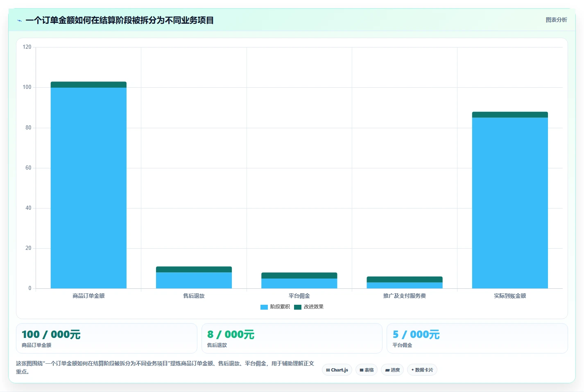Click the y-axis value 60
Image resolution: width=584 pixels, height=392 pixels.
point(28,168)
